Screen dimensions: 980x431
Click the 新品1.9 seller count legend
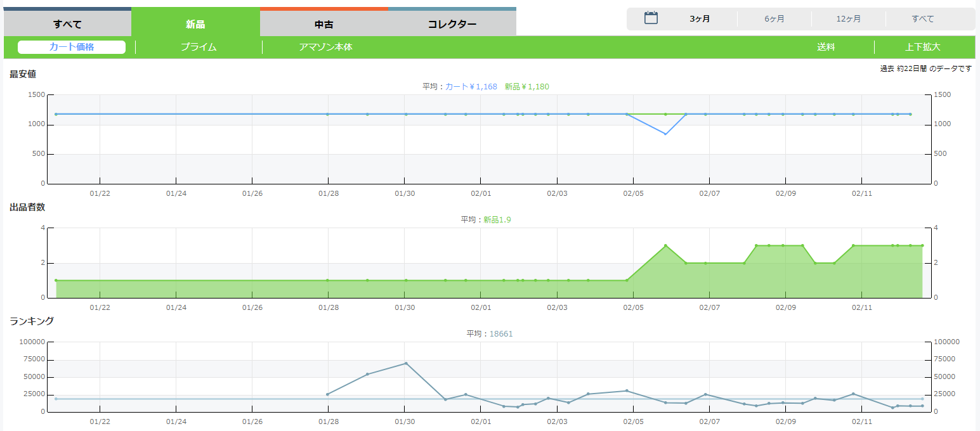[497, 220]
